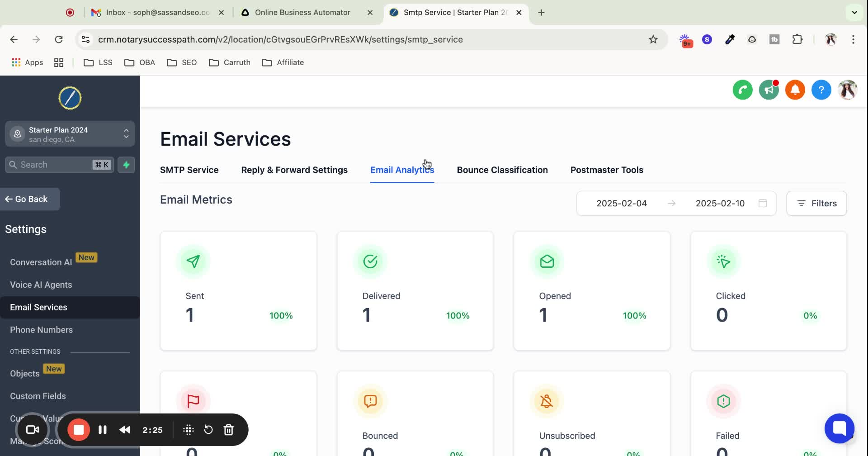Open the Carruth bookmarks folder

pyautogui.click(x=230, y=62)
